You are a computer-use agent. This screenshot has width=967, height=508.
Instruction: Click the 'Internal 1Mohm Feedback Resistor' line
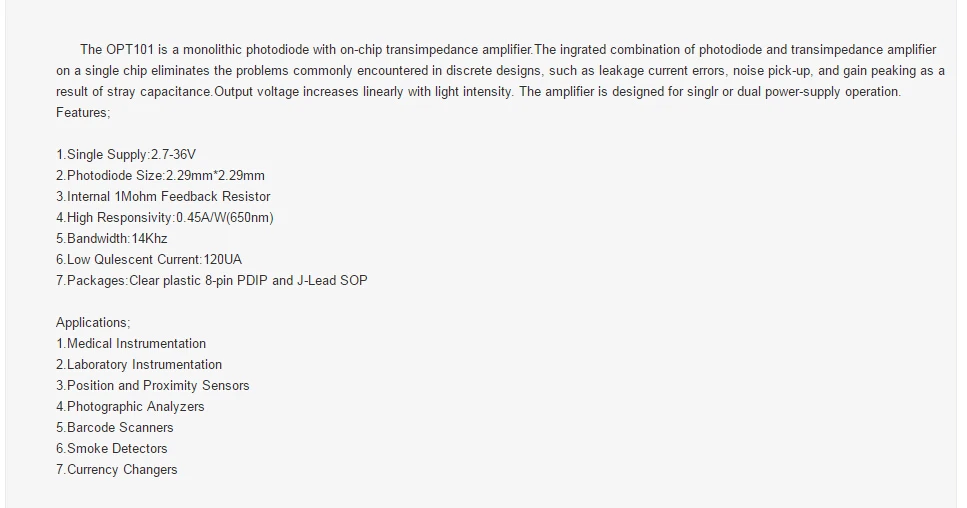(163, 197)
